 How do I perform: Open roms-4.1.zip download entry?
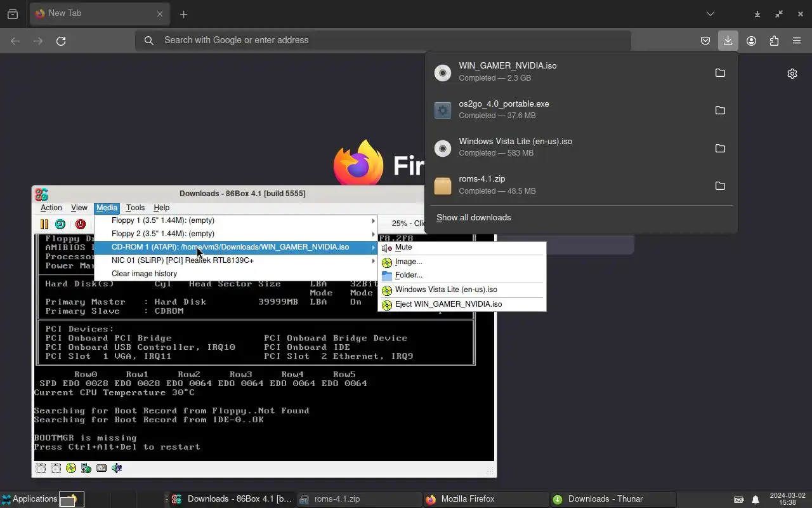(x=568, y=185)
